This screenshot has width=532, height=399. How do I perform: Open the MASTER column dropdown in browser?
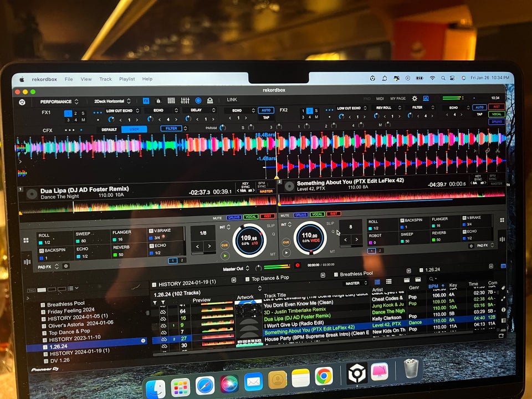click(x=356, y=283)
